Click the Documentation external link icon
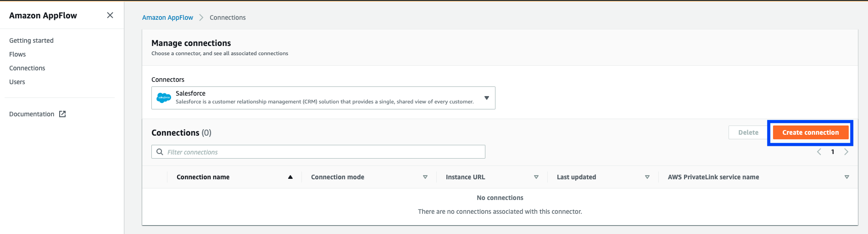 tap(62, 114)
